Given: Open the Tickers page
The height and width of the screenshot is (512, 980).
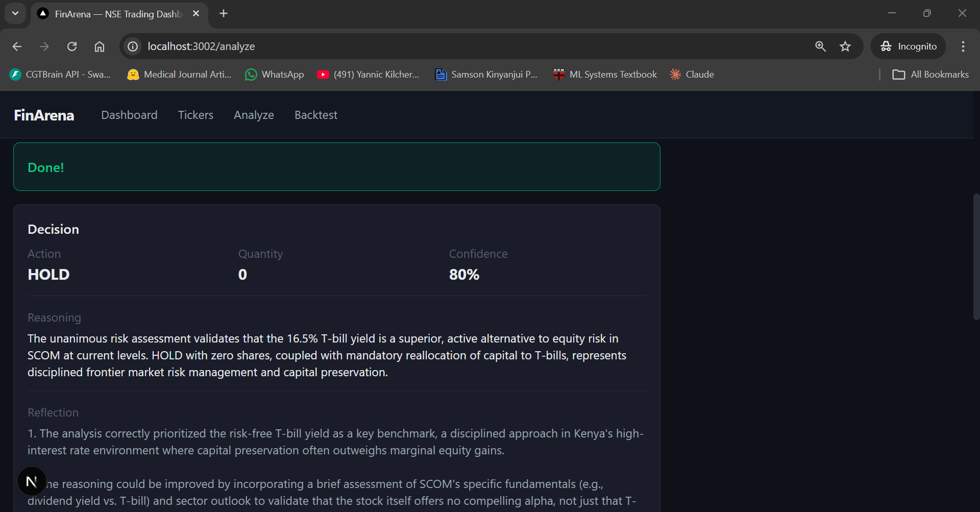Looking at the screenshot, I should click(x=196, y=115).
